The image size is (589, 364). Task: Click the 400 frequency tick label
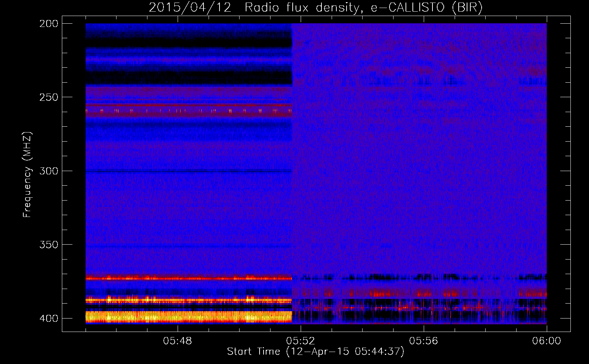pos(49,318)
